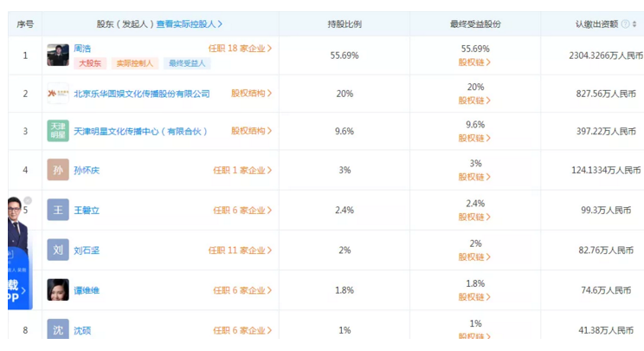Image resolution: width=644 pixels, height=351 pixels.
Task: Click the 沈 avatar icon for 沈硕
Action: tap(58, 329)
